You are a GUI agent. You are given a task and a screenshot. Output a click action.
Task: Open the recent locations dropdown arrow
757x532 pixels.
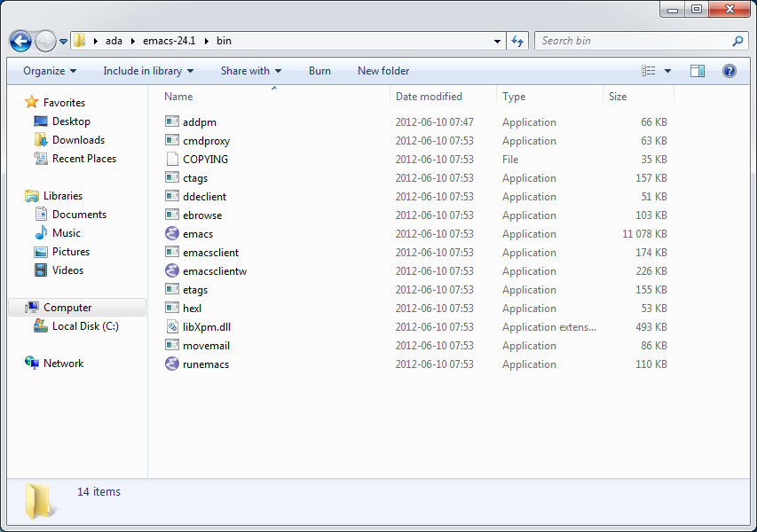point(63,42)
